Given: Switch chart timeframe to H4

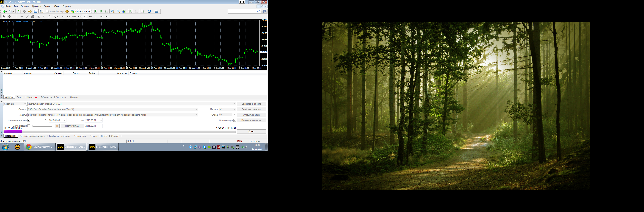Looking at the screenshot, I should tap(91, 16).
